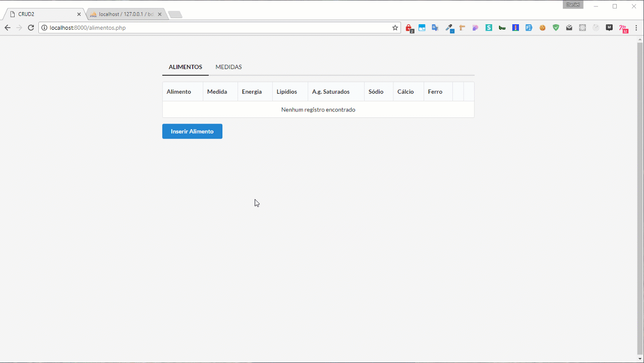The height and width of the screenshot is (363, 644).
Task: Click the green shield extension icon
Action: click(x=556, y=28)
